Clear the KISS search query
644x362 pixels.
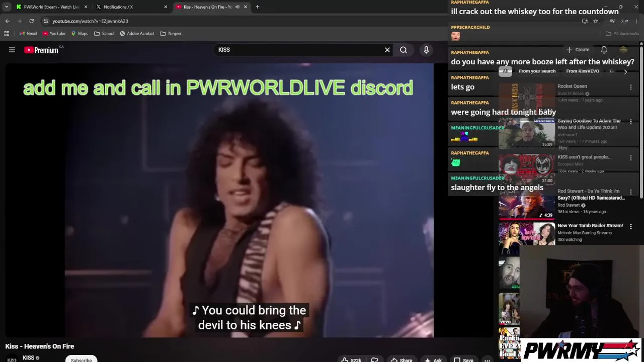[387, 50]
